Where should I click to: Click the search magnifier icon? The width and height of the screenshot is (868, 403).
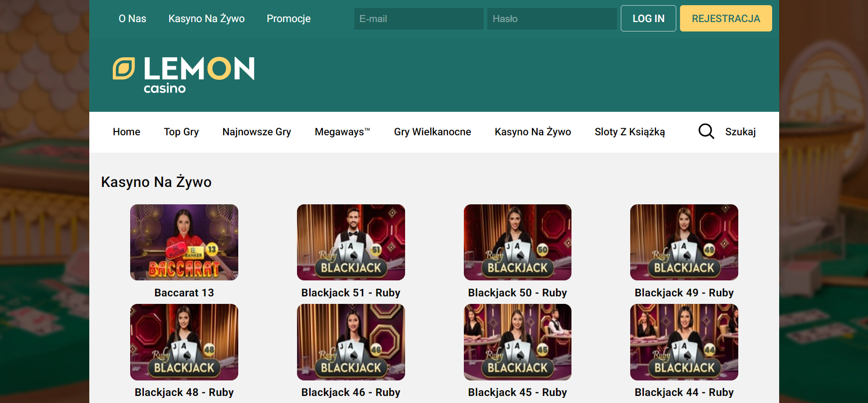[x=706, y=132]
